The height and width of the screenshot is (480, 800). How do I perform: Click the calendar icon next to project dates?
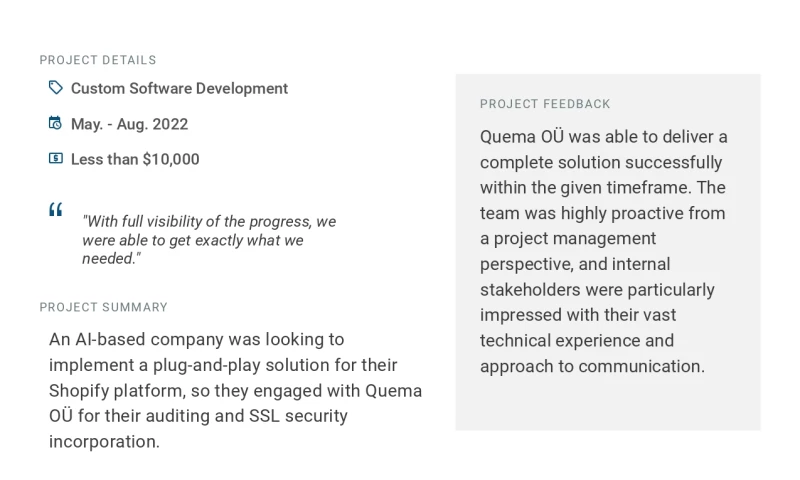coord(56,124)
